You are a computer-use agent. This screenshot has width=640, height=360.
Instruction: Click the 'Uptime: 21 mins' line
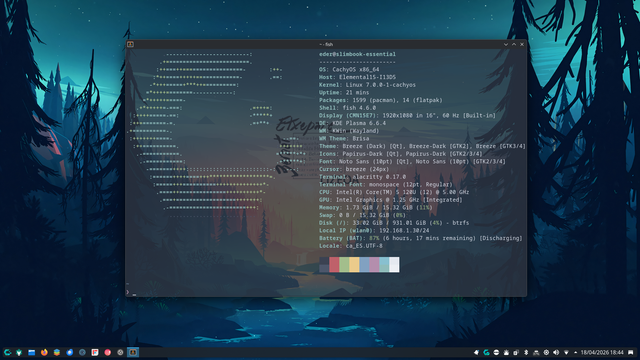[x=344, y=93]
